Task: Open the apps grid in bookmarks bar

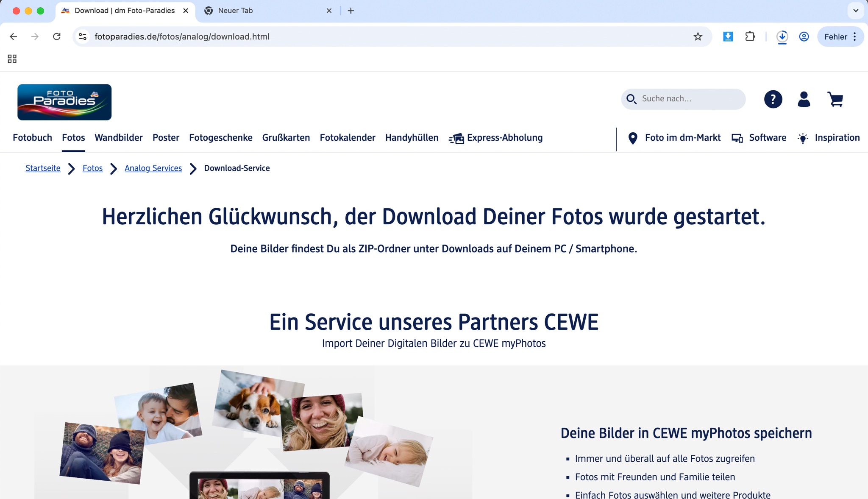Action: [12, 59]
